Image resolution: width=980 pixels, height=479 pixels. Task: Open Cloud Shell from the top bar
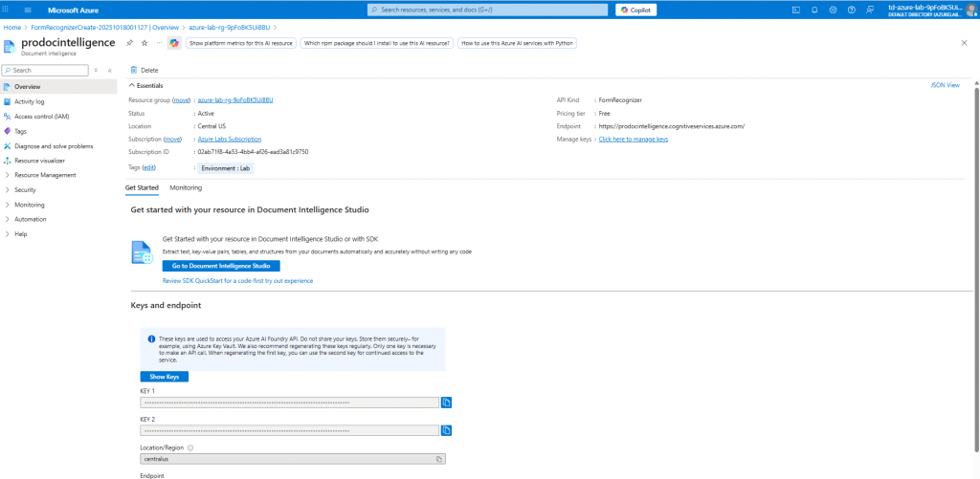796,10
